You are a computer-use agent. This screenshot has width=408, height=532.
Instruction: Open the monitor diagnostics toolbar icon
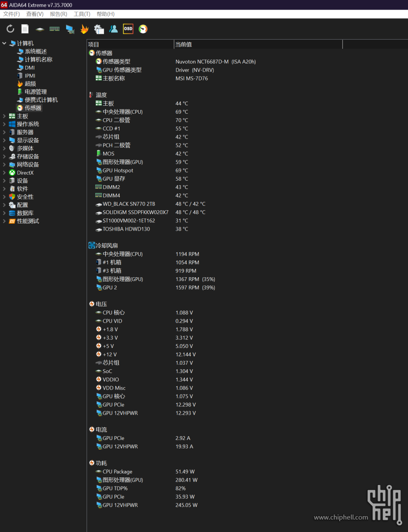[x=70, y=29]
